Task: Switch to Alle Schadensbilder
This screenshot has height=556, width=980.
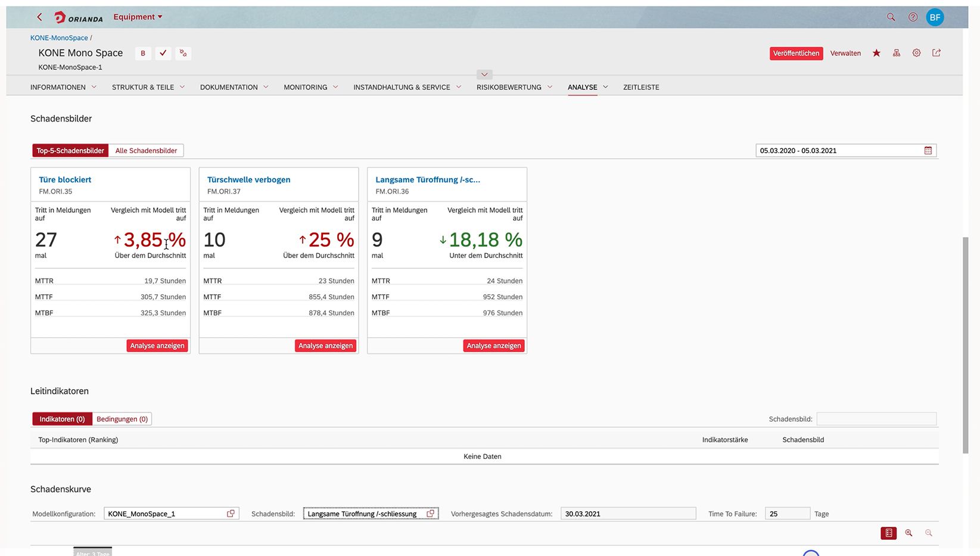Action: [146, 151]
